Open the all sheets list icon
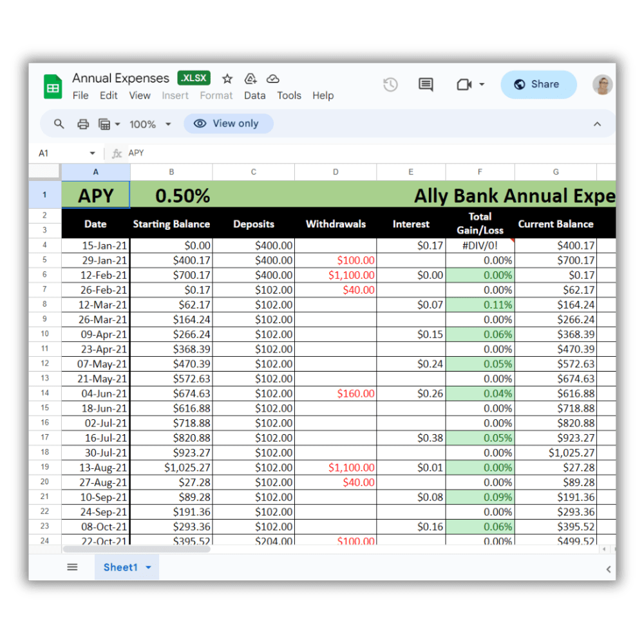644x644 pixels. (x=72, y=567)
